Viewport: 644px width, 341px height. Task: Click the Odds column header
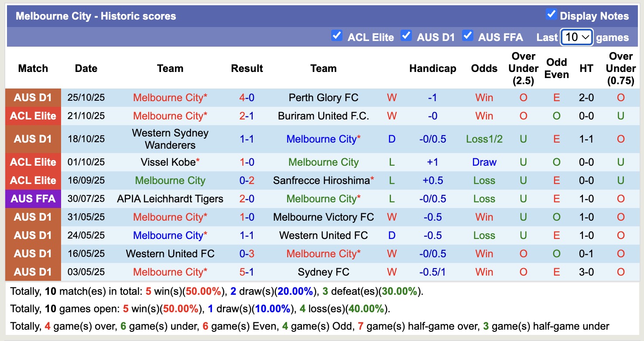point(484,68)
